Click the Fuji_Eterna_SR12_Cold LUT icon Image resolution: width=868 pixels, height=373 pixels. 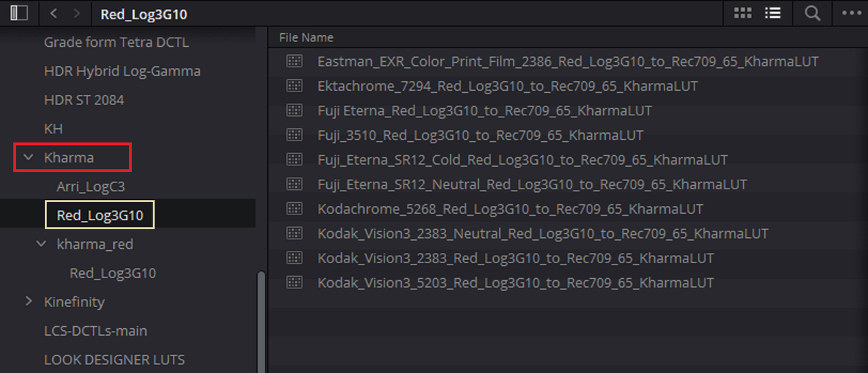[x=294, y=159]
